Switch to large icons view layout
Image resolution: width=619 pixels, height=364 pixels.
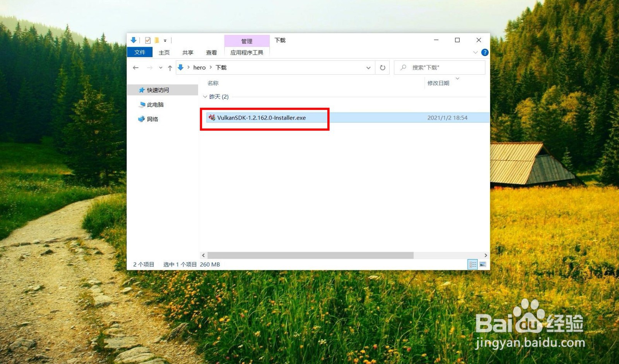point(483,265)
